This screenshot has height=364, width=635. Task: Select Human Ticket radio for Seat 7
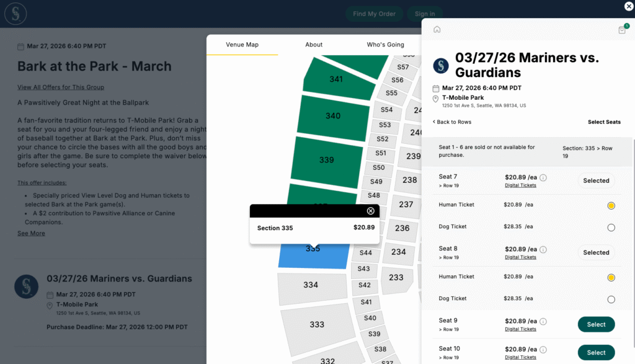coord(611,205)
